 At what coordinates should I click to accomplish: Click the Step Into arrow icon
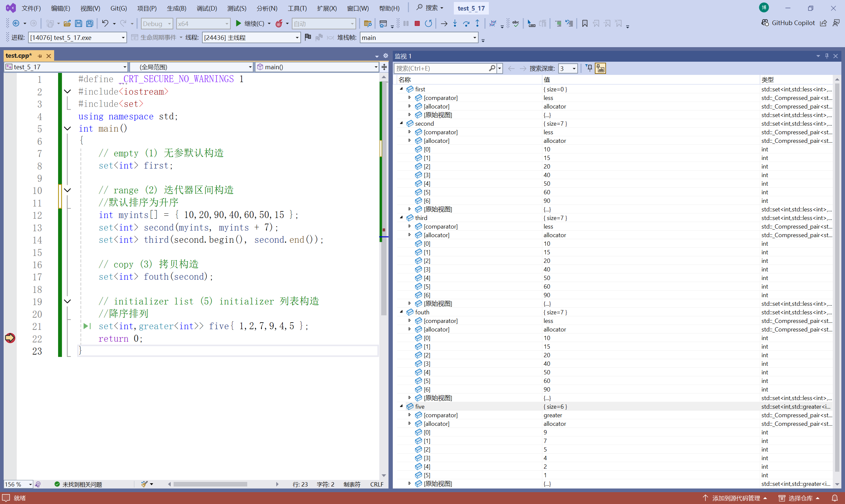tap(455, 23)
